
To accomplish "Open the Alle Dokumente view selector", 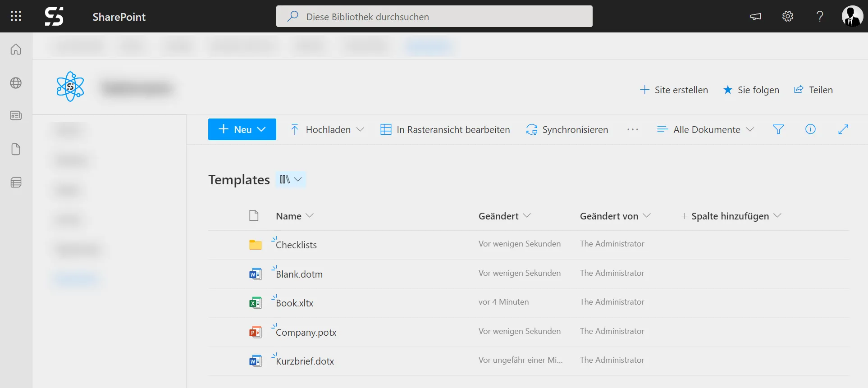I will 706,129.
